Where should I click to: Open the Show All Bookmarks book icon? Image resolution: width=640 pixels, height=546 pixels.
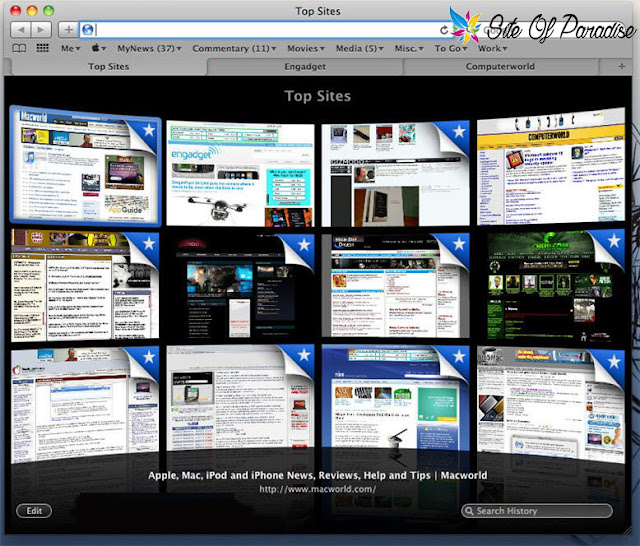point(19,49)
